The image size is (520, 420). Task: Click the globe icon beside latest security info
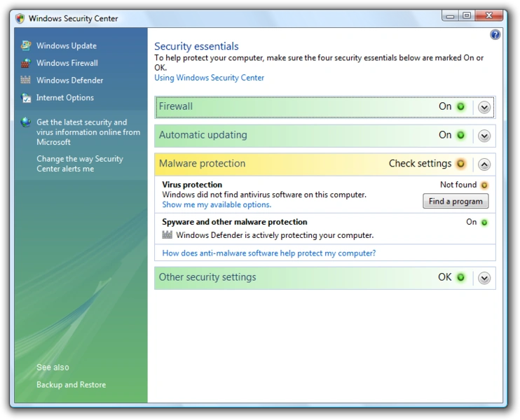tap(25, 122)
